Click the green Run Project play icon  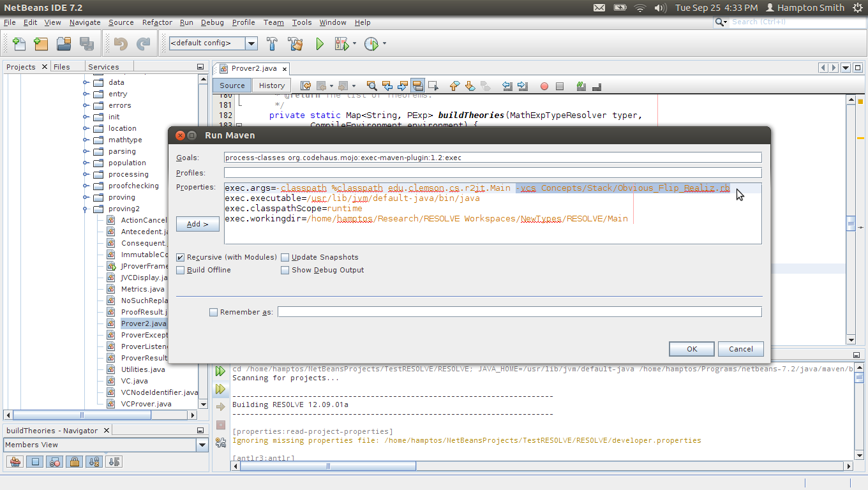point(320,44)
